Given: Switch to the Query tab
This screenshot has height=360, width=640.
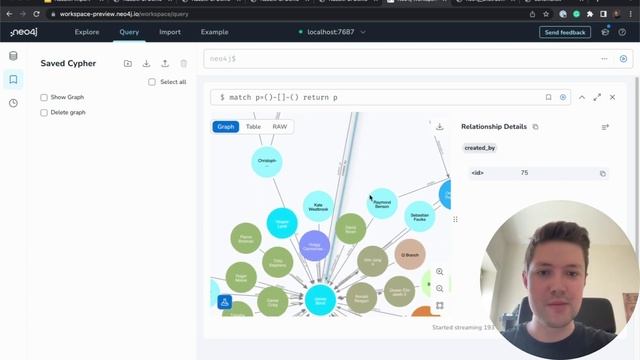Looking at the screenshot, I should [x=129, y=32].
